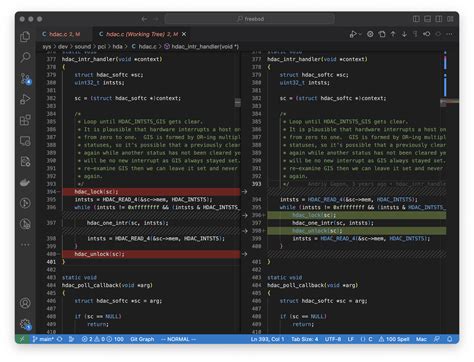Open the Explorer view in activity bar
The image size is (474, 362).
(25, 37)
